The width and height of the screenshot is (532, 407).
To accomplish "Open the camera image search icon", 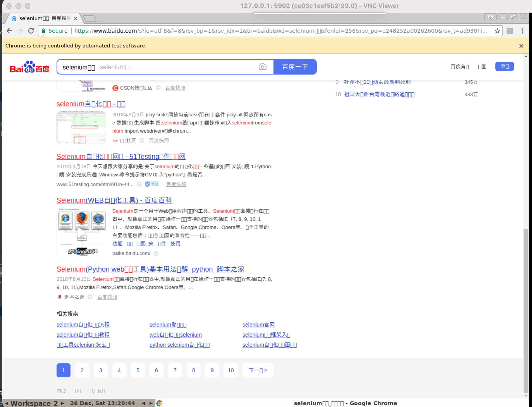I will click(x=262, y=67).
